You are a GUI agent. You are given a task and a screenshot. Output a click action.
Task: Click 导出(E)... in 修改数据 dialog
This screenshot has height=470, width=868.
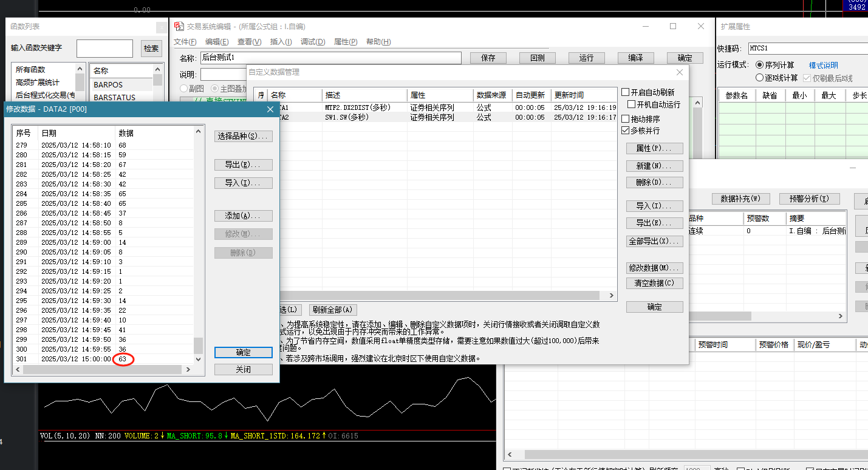[x=244, y=165]
